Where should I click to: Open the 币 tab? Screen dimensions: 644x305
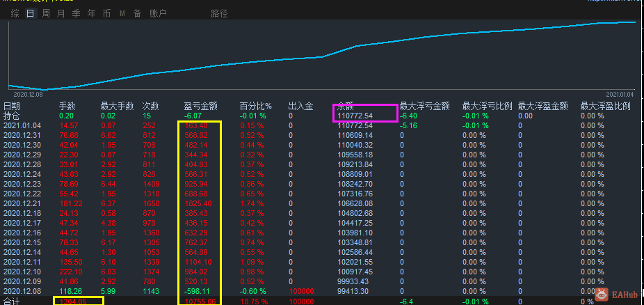(x=106, y=13)
